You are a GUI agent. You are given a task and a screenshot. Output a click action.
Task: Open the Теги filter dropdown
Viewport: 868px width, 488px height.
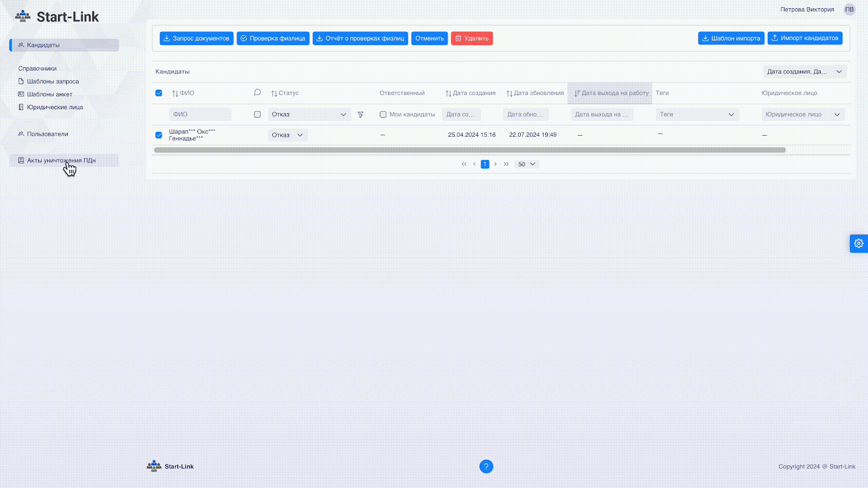697,115
